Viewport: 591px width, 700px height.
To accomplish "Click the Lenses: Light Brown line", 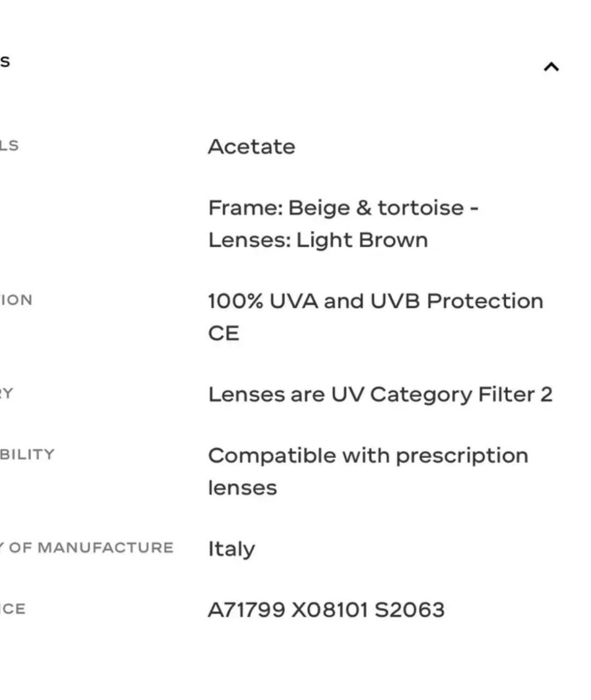I will pyautogui.click(x=318, y=240).
